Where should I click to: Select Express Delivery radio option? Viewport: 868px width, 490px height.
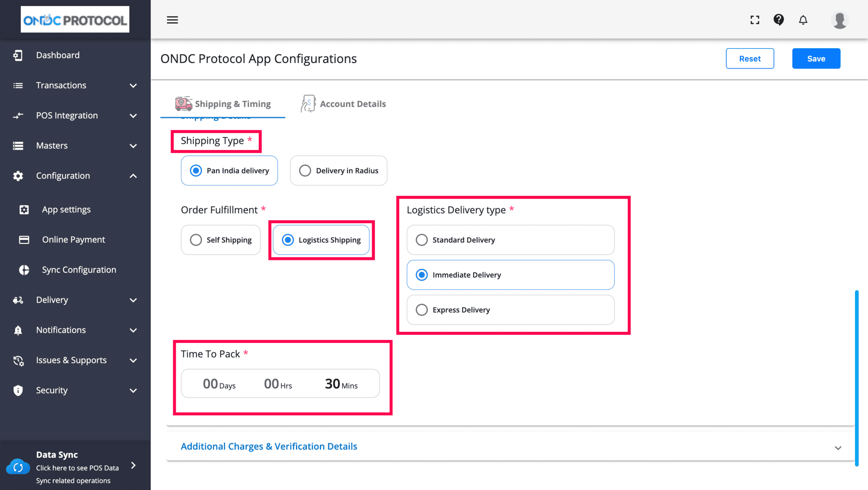point(421,310)
